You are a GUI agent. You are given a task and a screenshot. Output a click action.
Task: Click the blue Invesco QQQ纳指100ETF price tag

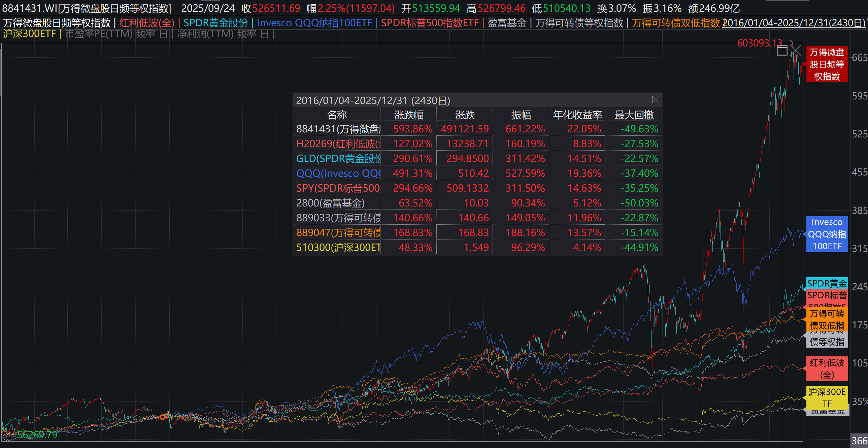[827, 234]
